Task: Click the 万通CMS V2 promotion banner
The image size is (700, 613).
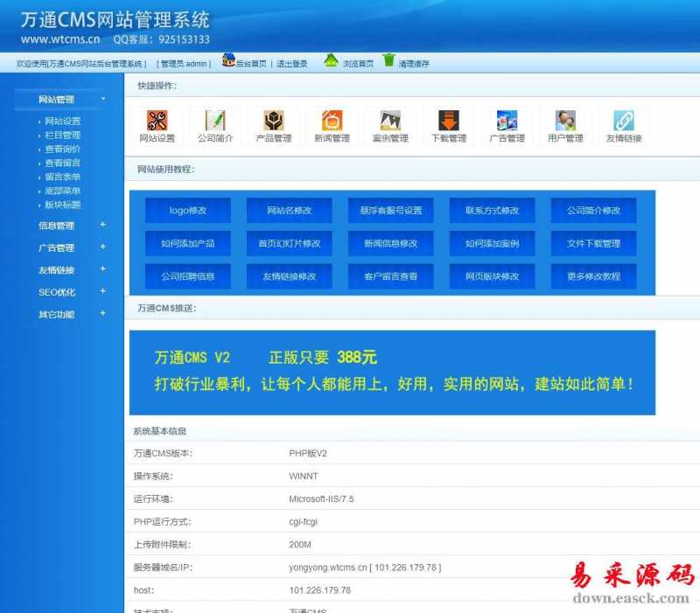Action: coord(392,373)
